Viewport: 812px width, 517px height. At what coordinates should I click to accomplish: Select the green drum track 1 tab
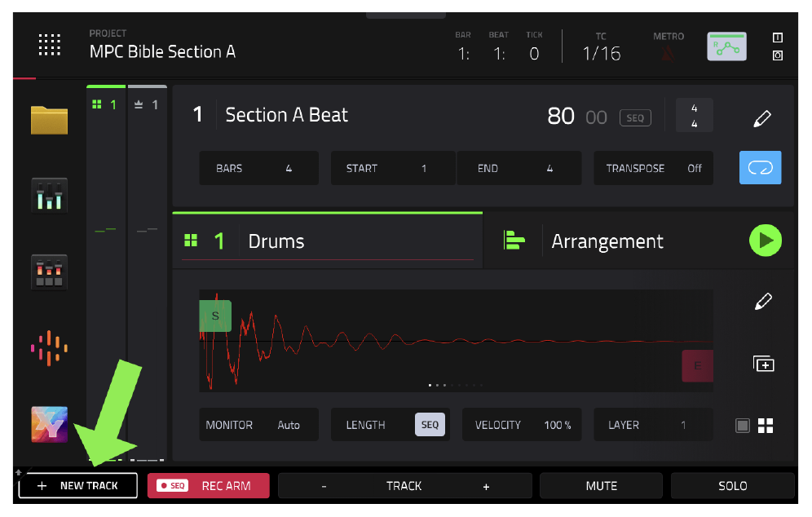pos(106,105)
